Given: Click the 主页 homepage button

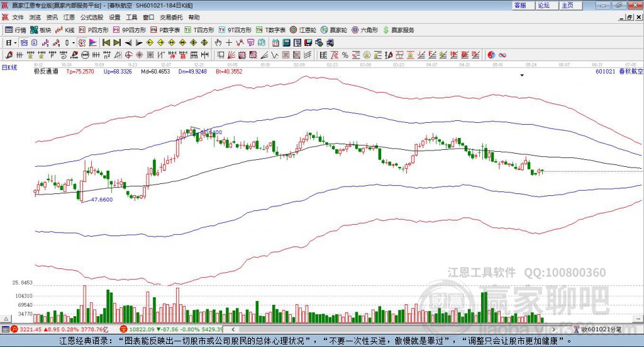Looking at the screenshot, I should [571, 5].
